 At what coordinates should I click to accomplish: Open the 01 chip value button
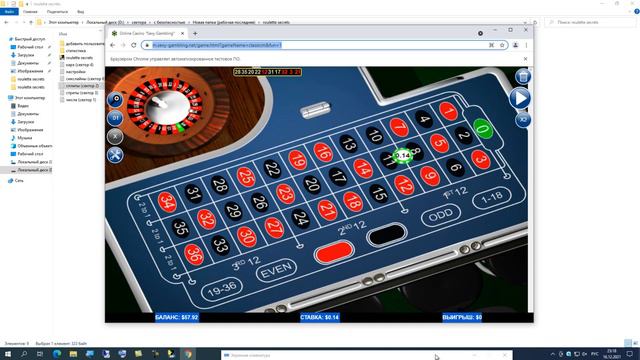tap(115, 118)
